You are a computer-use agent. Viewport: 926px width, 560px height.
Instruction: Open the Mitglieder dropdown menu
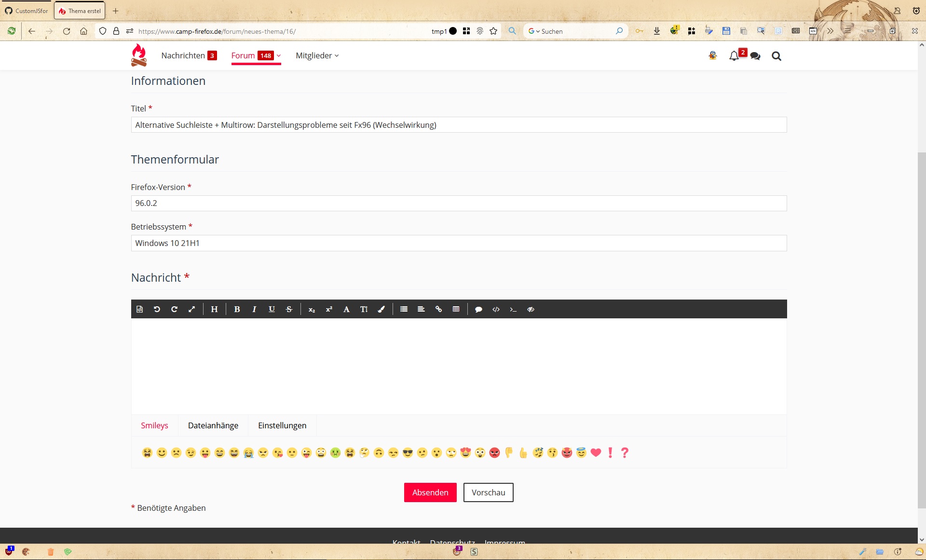(x=317, y=56)
